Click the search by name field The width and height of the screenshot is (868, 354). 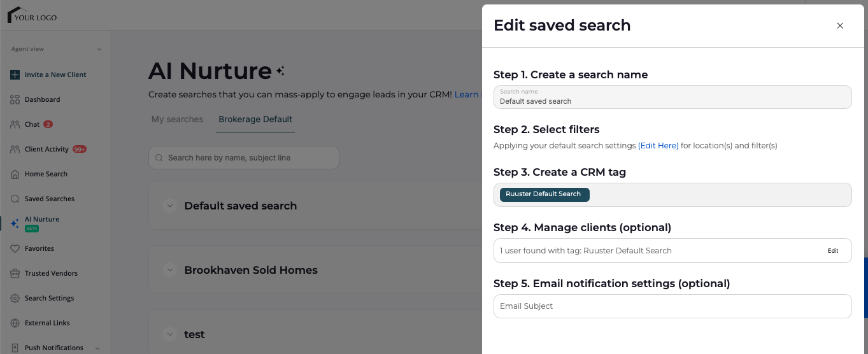(x=244, y=157)
